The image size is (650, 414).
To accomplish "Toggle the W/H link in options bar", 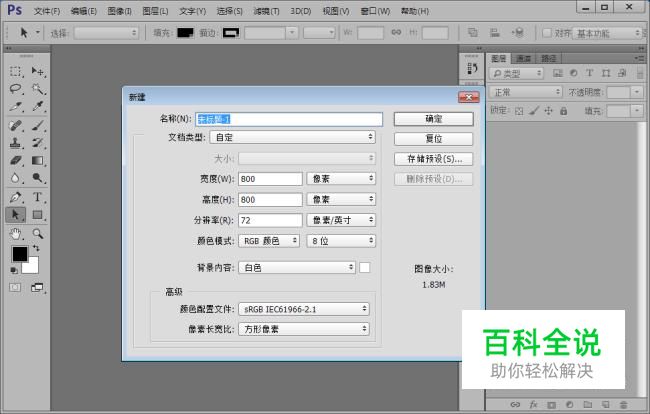I will point(396,32).
